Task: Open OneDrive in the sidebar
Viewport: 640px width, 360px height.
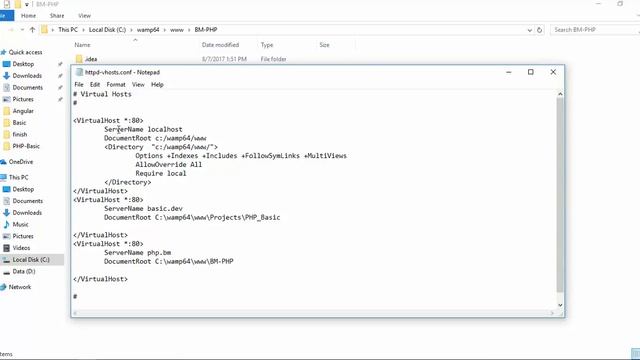Action: pos(21,162)
